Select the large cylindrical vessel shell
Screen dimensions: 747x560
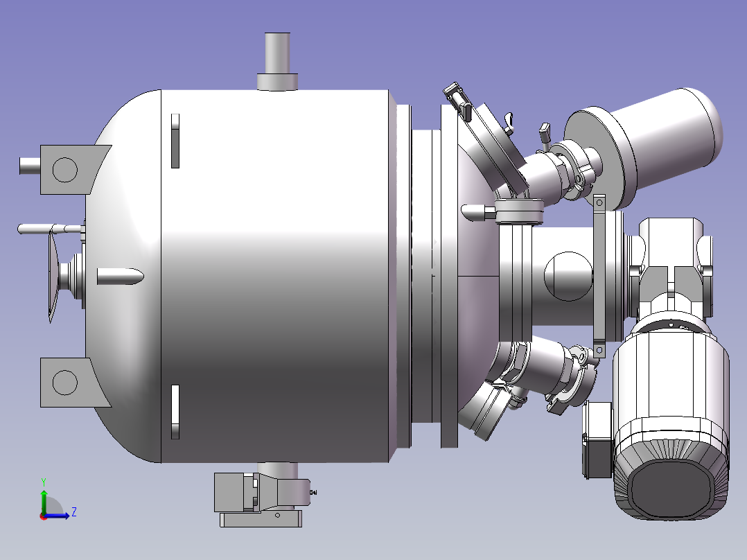pos(275,277)
